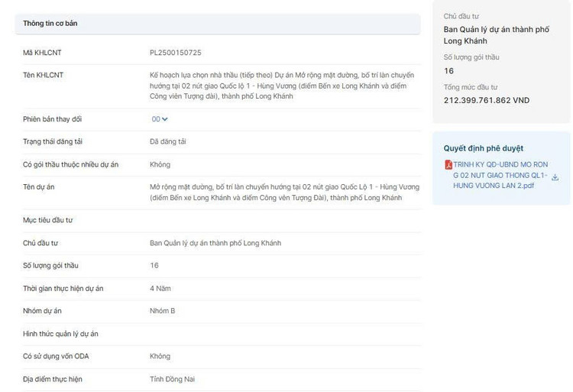Select Ban Quản lý dự án name in side card

(x=497, y=35)
